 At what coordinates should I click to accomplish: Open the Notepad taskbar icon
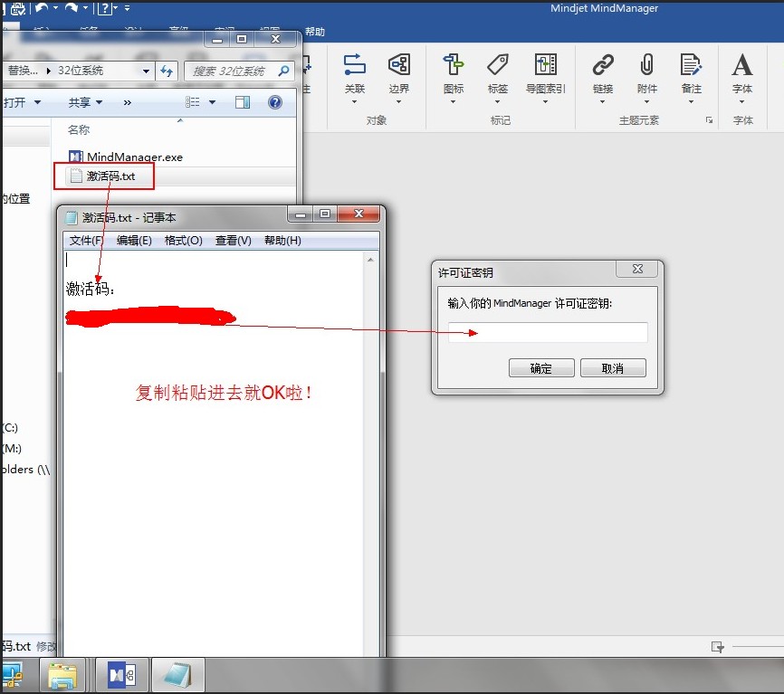click(x=177, y=676)
